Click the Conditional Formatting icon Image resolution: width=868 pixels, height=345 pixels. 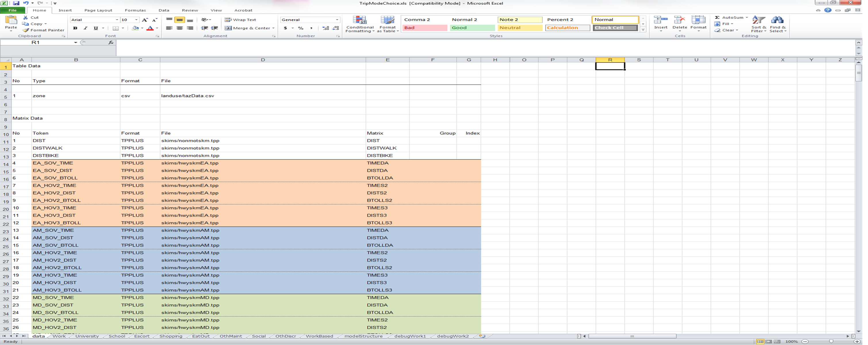point(359,20)
